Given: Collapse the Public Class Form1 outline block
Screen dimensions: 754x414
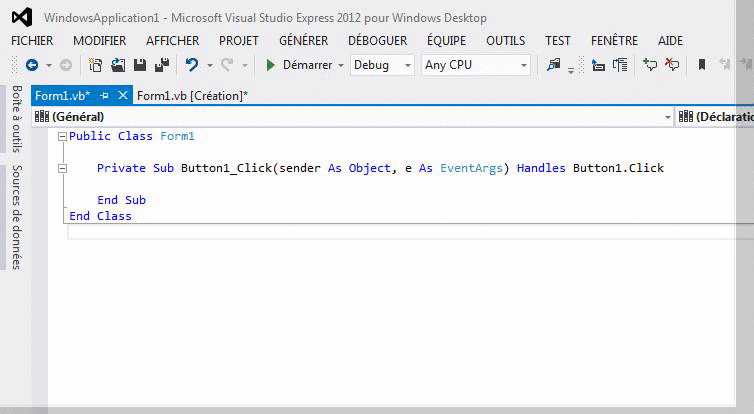Looking at the screenshot, I should coord(62,137).
